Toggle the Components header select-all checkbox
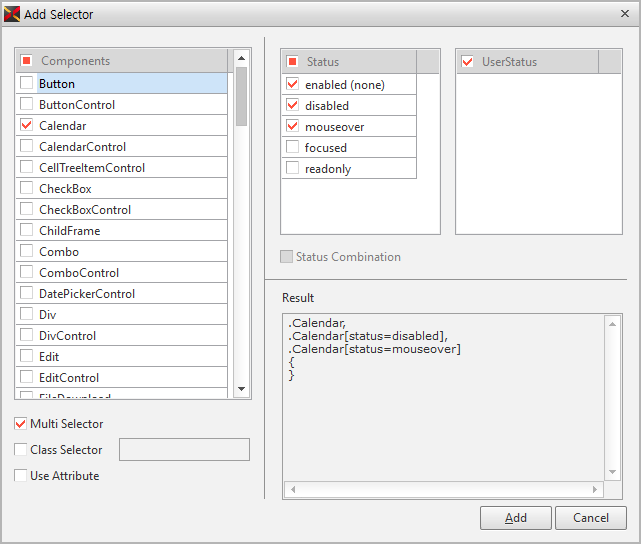 click(x=27, y=61)
